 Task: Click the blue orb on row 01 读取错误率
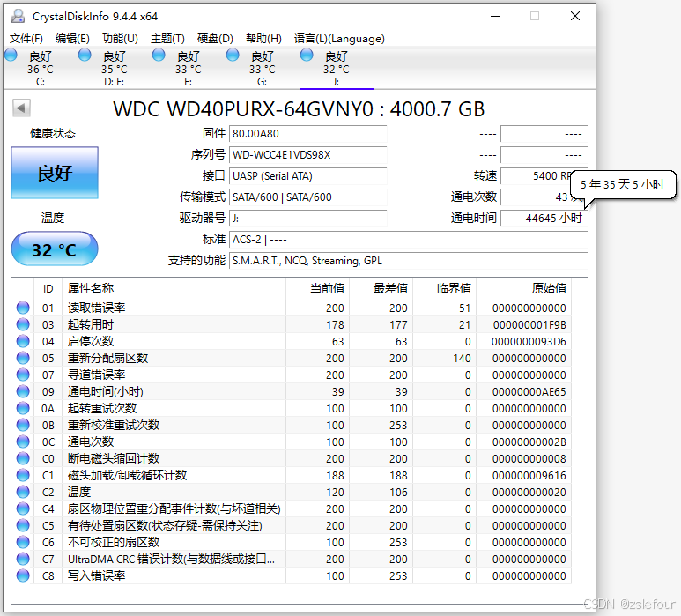tap(23, 308)
